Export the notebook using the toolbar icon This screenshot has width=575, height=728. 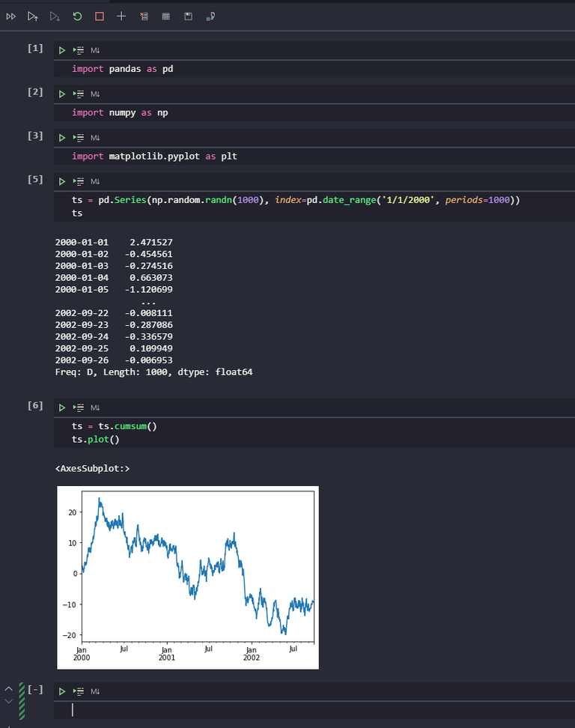click(x=210, y=16)
